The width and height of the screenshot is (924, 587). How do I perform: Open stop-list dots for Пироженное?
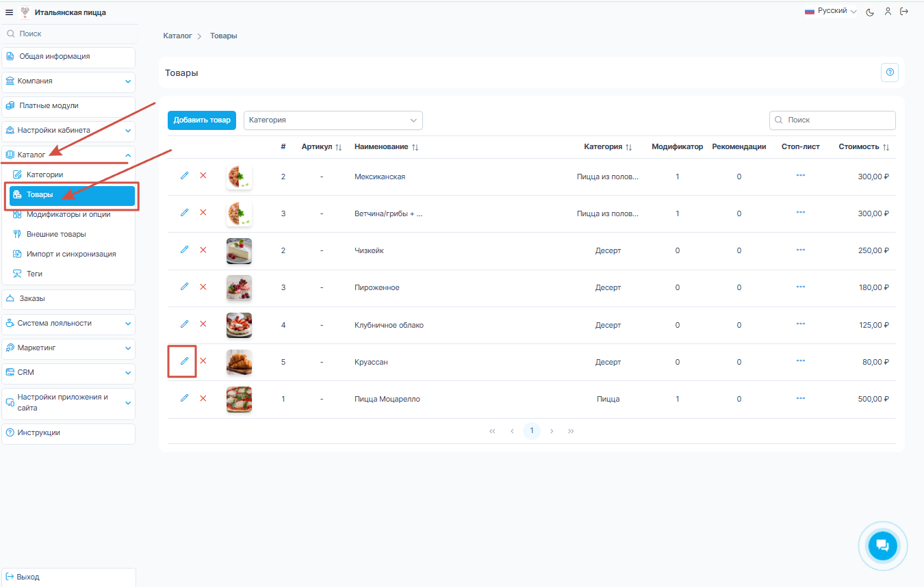pos(801,286)
